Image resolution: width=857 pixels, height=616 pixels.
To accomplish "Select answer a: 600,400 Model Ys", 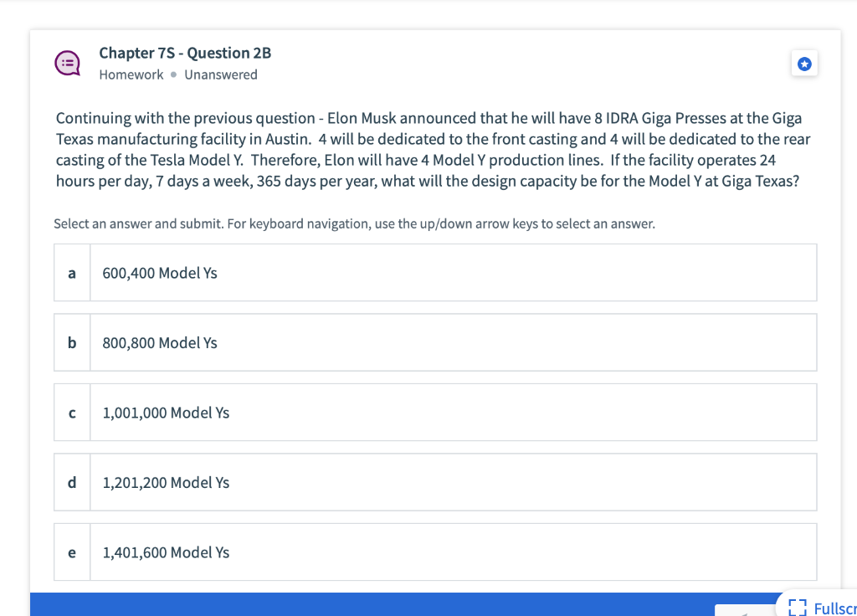I will click(435, 272).
